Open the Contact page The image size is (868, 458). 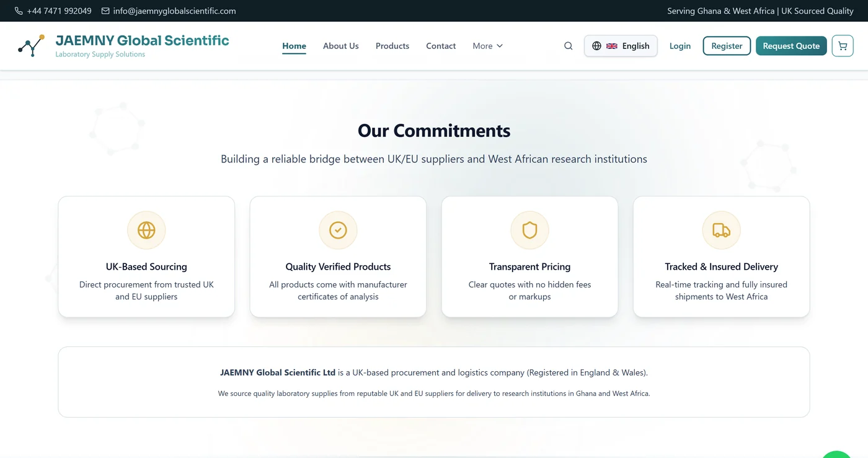click(x=441, y=46)
